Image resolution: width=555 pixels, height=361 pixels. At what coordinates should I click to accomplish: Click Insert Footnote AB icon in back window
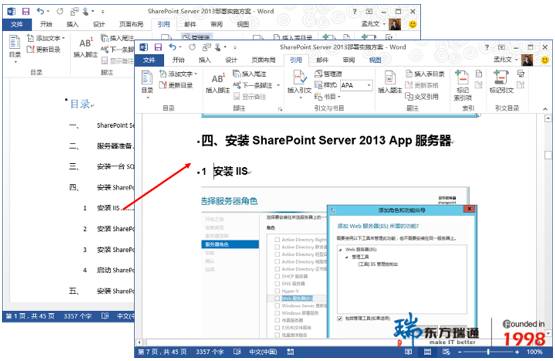[86, 43]
